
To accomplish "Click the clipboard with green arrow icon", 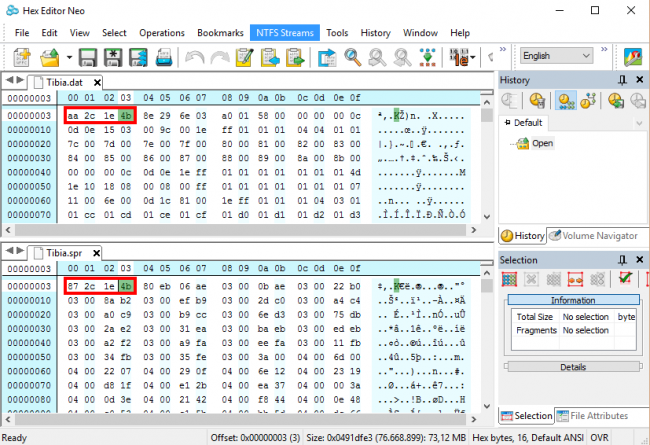I will pos(295,57).
